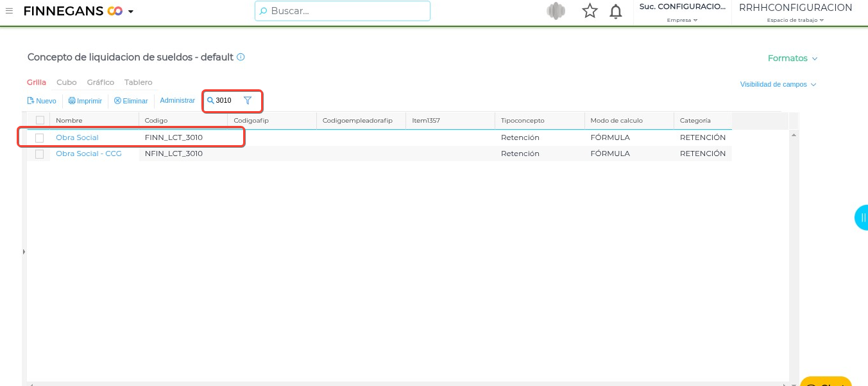Screen dimensions: 868x386
Task: Click the Administrar button
Action: coord(178,101)
